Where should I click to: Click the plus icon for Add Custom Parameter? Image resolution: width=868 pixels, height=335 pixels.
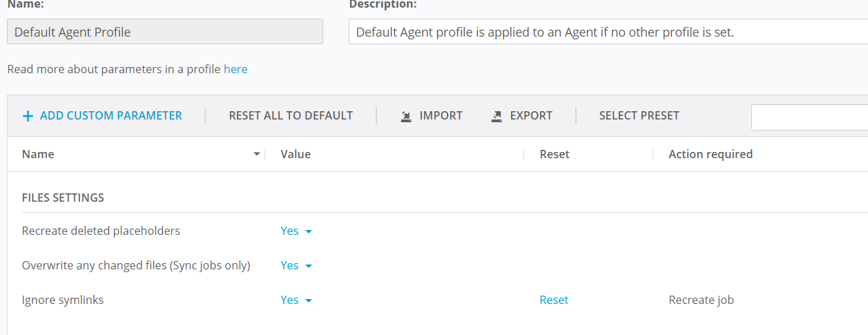pos(28,116)
